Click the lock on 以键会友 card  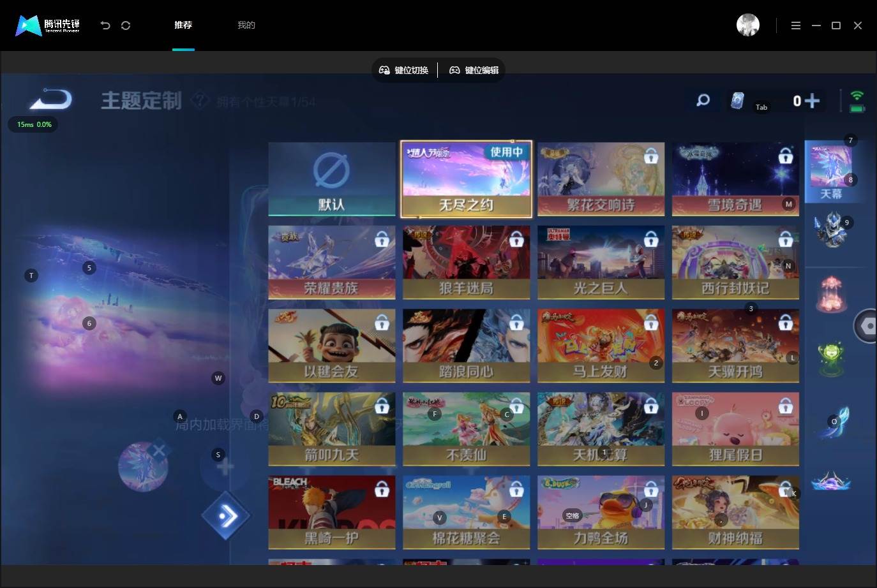coord(382,322)
